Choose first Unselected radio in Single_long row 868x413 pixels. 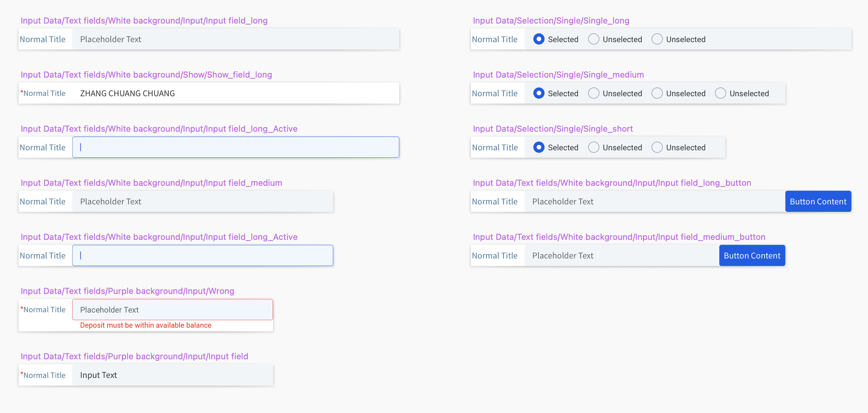(x=594, y=39)
